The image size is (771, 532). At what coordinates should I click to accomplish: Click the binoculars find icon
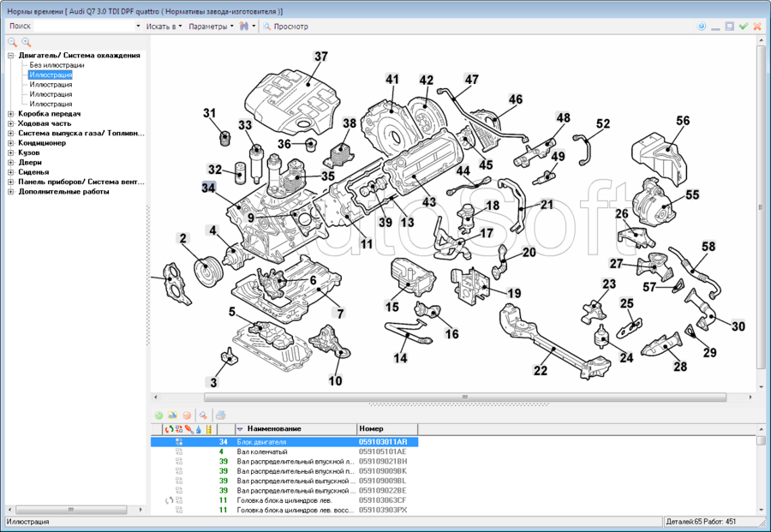(x=244, y=26)
